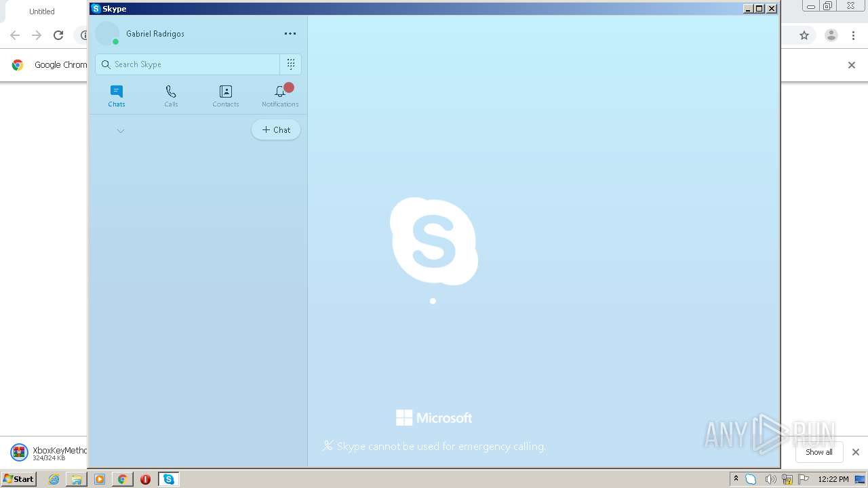Click the Action Center flag icon

804,479
